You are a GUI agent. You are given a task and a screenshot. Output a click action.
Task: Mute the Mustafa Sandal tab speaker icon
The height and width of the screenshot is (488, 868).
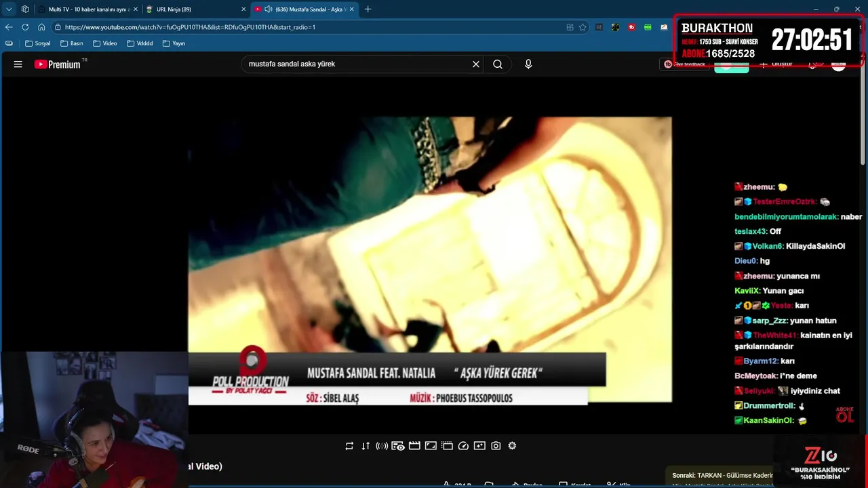(x=269, y=9)
